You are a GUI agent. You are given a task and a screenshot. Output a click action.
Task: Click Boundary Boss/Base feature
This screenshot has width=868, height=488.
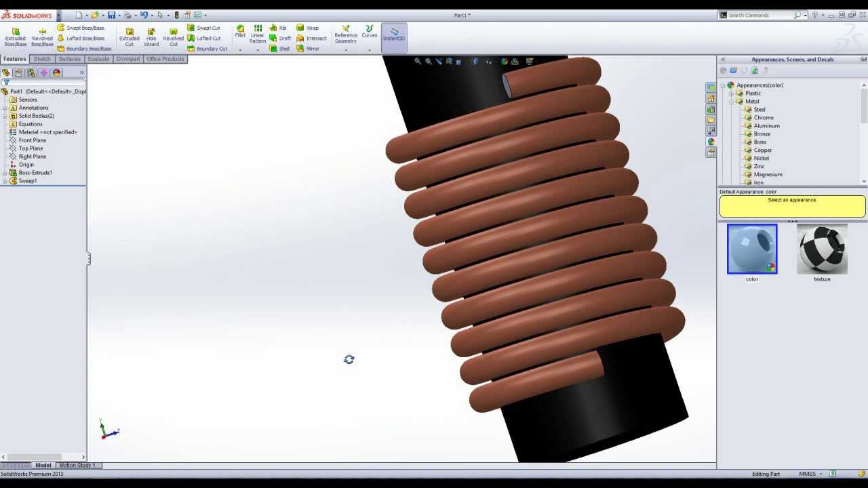click(84, 49)
